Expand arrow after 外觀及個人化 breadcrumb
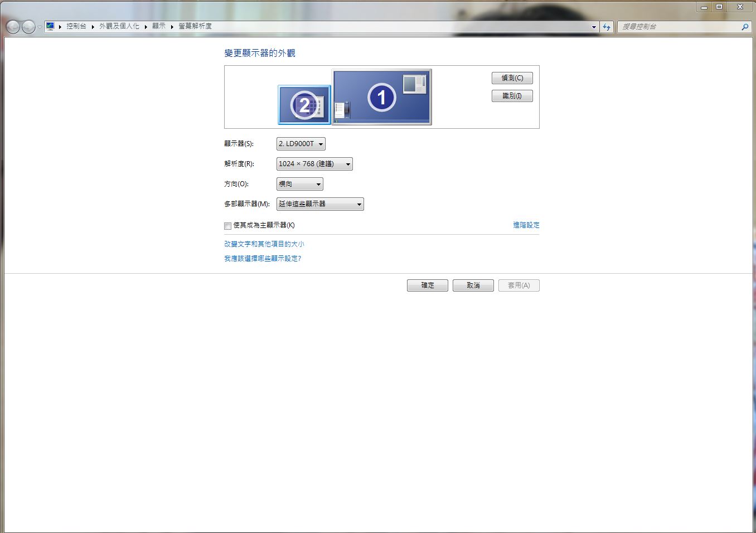Viewport: 756px width, 533px height. click(146, 27)
